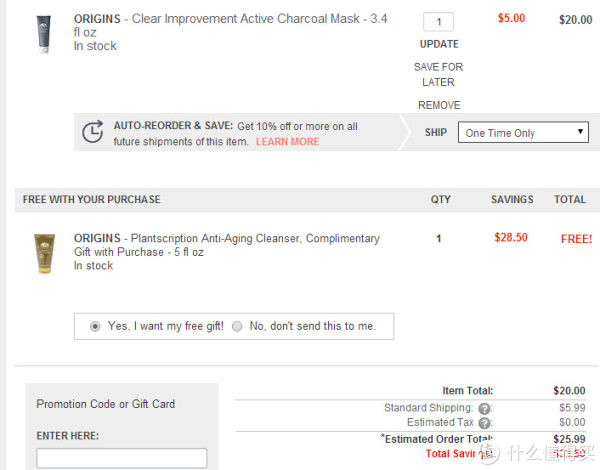Screen dimensions: 600x470
Task: Click the 'Promotion Code or Gift Card' heading
Action: click(106, 404)
